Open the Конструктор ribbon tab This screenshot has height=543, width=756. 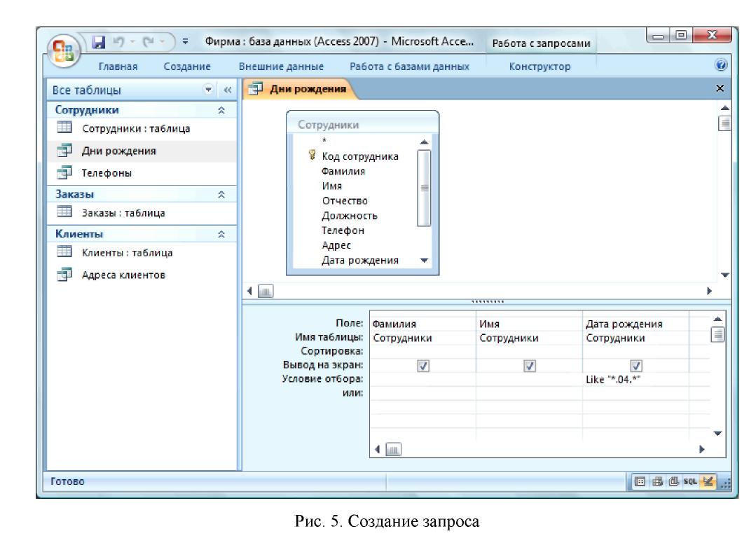[x=540, y=67]
